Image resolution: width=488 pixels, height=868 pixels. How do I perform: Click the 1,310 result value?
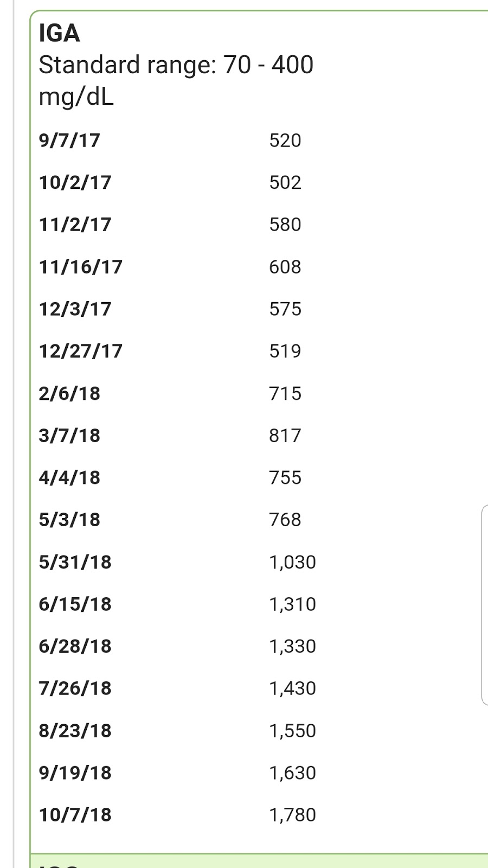[292, 604]
